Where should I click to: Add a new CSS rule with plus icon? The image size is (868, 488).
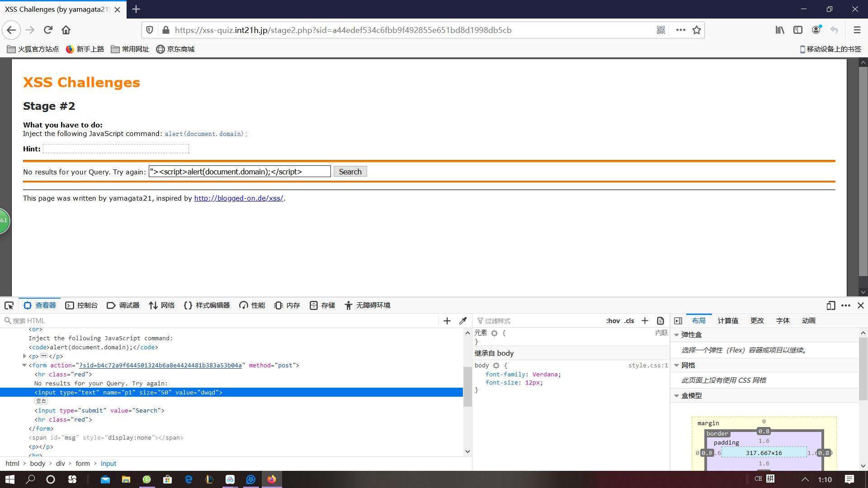(645, 321)
